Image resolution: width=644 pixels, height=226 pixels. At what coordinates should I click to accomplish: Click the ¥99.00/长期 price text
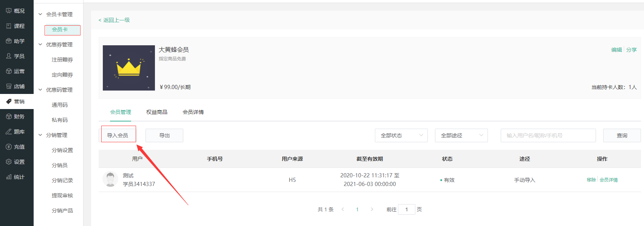175,87
